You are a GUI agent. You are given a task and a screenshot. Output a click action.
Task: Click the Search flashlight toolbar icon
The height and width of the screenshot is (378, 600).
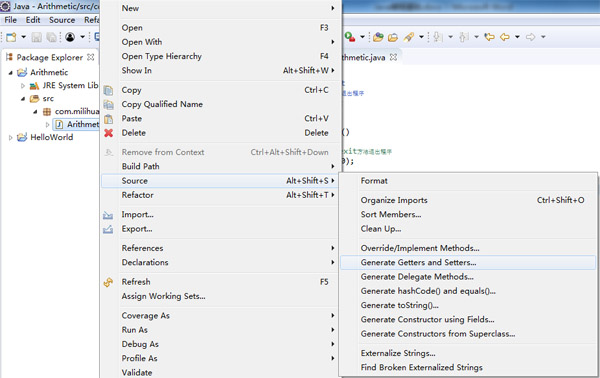tap(409, 37)
